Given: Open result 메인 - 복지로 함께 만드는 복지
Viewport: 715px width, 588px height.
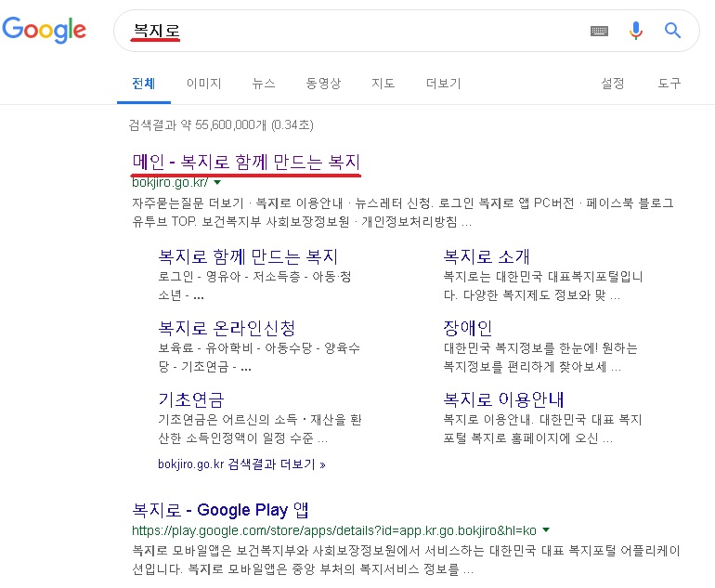Looking at the screenshot, I should coord(246,162).
